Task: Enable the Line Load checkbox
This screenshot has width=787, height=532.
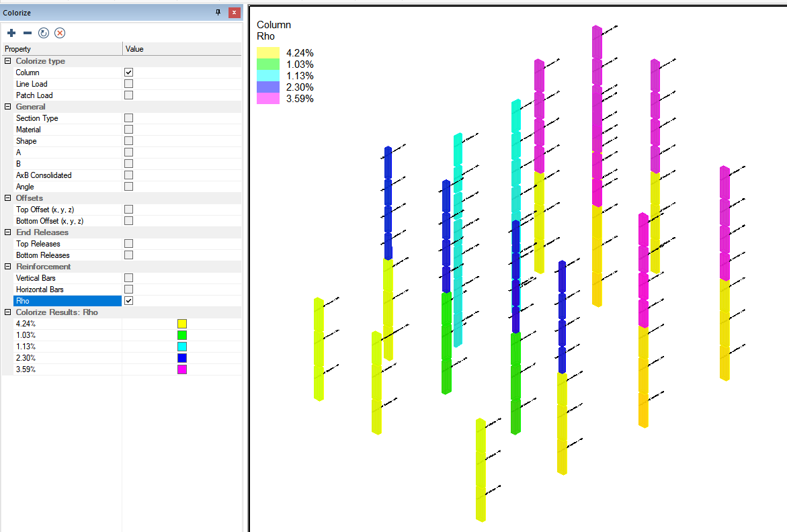Action: click(128, 84)
